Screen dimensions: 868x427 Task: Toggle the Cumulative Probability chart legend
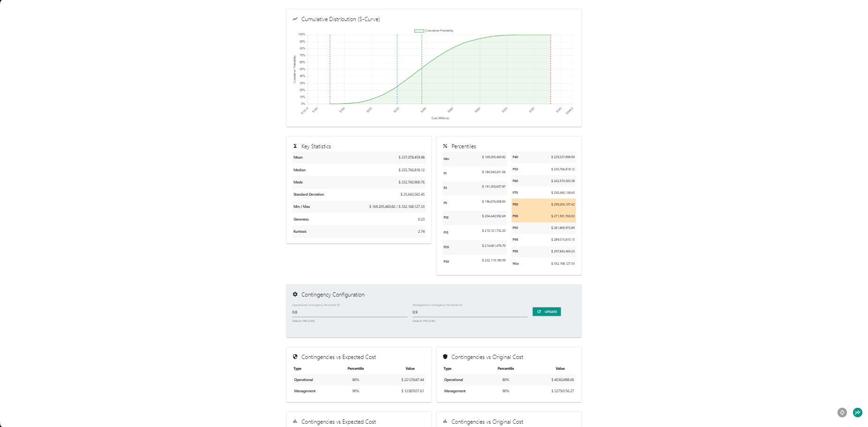[433, 30]
